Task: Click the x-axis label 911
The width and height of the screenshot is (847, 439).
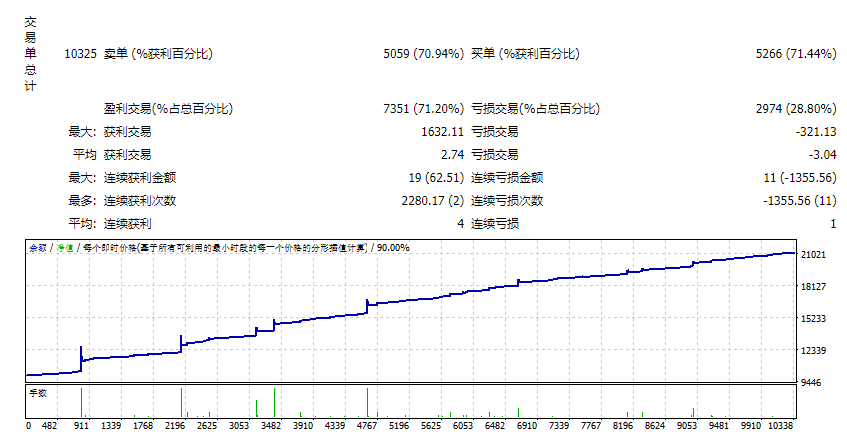Action: point(81,426)
